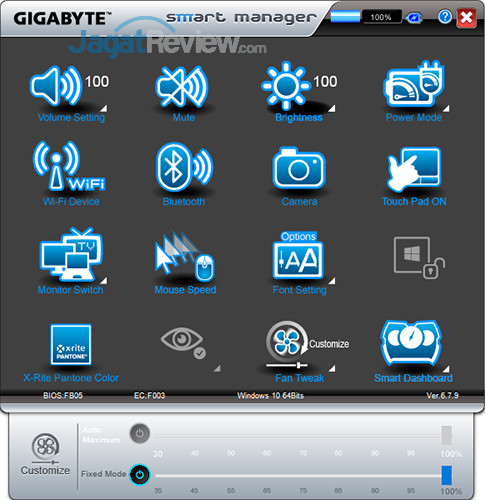Click the Volume Setting label
Screen dimensions: 485x500
[x=71, y=117]
